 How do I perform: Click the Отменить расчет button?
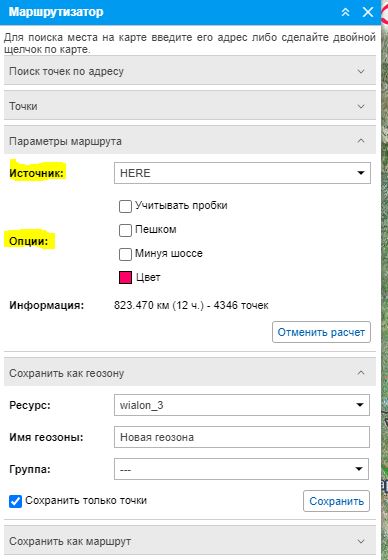click(321, 332)
